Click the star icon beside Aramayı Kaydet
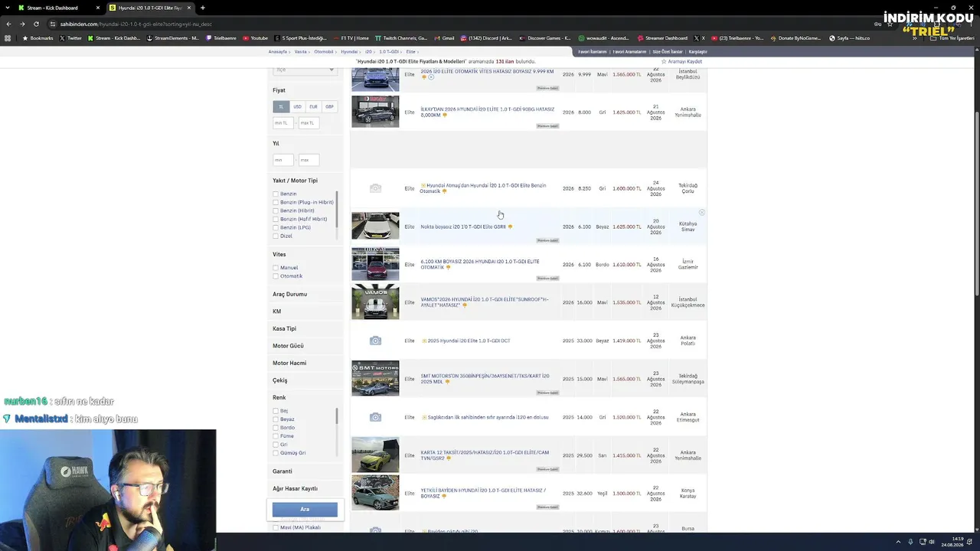980x551 pixels. point(665,61)
